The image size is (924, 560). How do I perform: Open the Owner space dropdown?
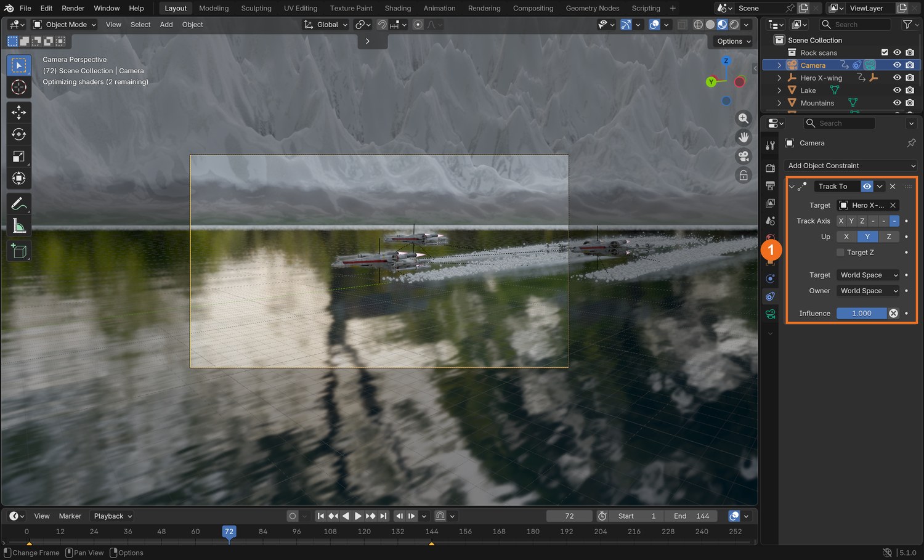point(868,291)
